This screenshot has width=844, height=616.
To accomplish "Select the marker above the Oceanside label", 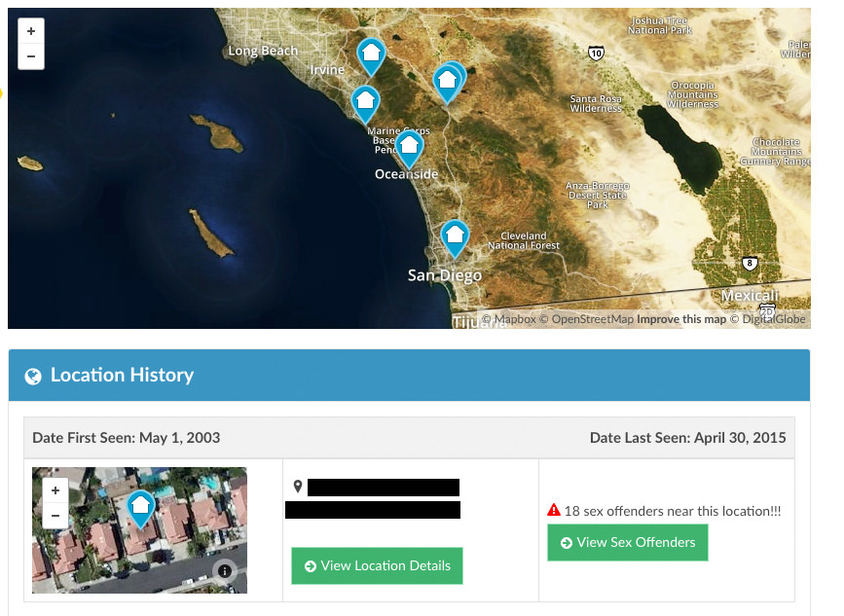I will [409, 145].
